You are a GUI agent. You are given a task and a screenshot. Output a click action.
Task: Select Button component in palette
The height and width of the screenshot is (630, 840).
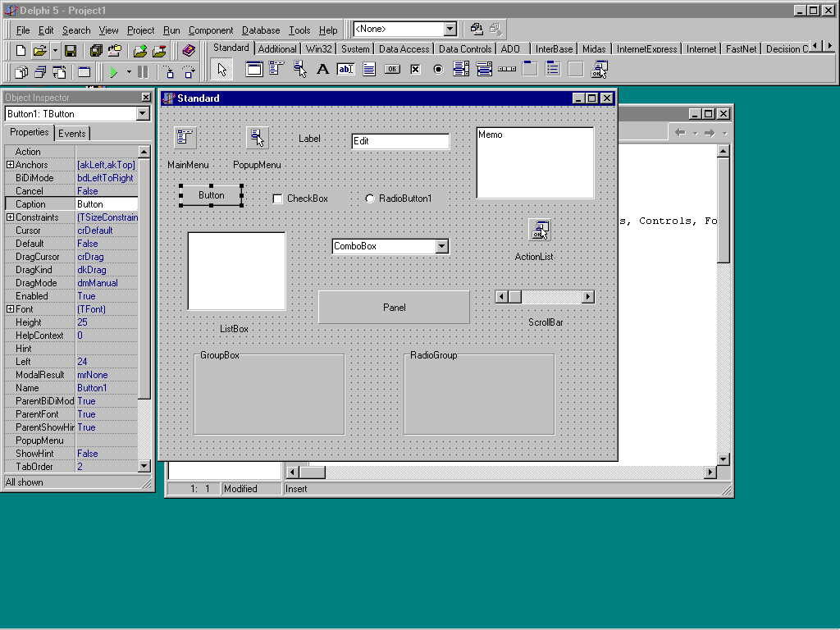tap(392, 69)
